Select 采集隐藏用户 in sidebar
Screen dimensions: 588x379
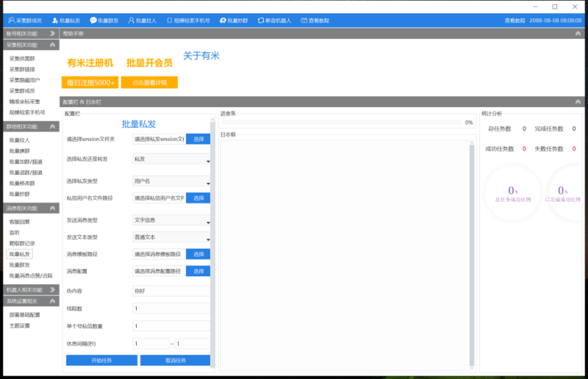point(24,80)
